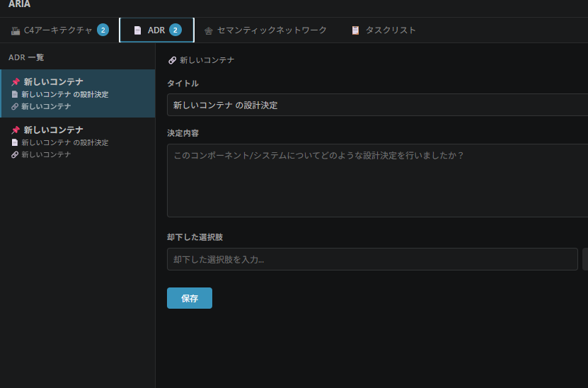This screenshot has height=388, width=588.
Task: Click the badge count on ADR tab
Action: (175, 30)
